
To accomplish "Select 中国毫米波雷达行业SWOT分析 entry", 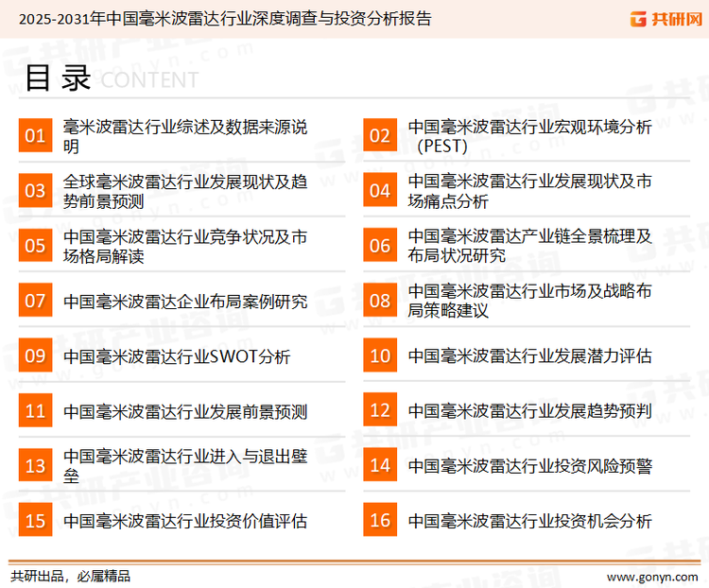I will [x=177, y=357].
